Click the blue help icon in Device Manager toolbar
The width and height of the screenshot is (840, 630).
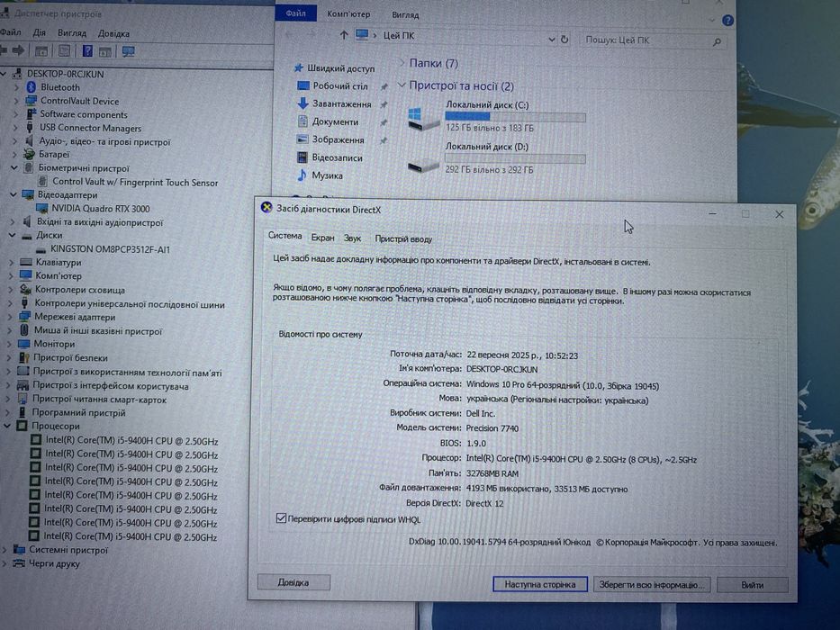coord(87,51)
